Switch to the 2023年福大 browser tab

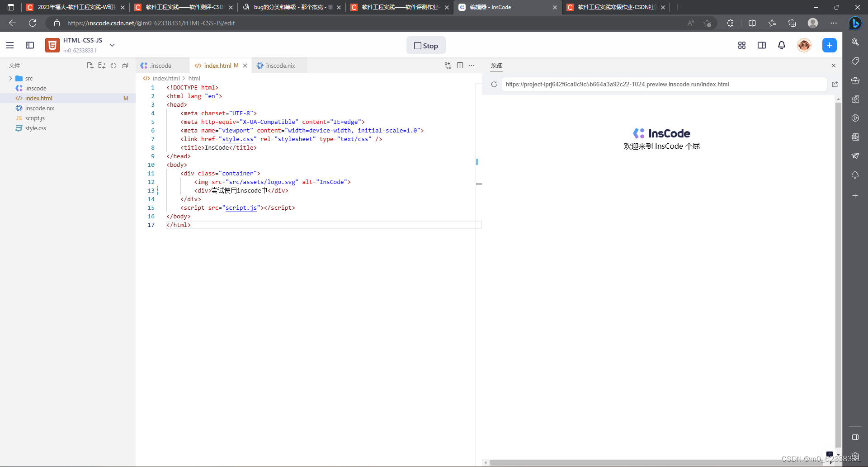tap(75, 7)
